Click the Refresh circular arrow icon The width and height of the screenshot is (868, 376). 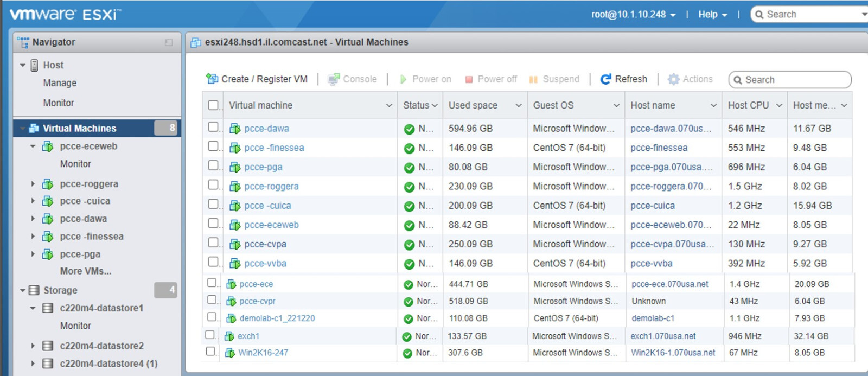605,79
